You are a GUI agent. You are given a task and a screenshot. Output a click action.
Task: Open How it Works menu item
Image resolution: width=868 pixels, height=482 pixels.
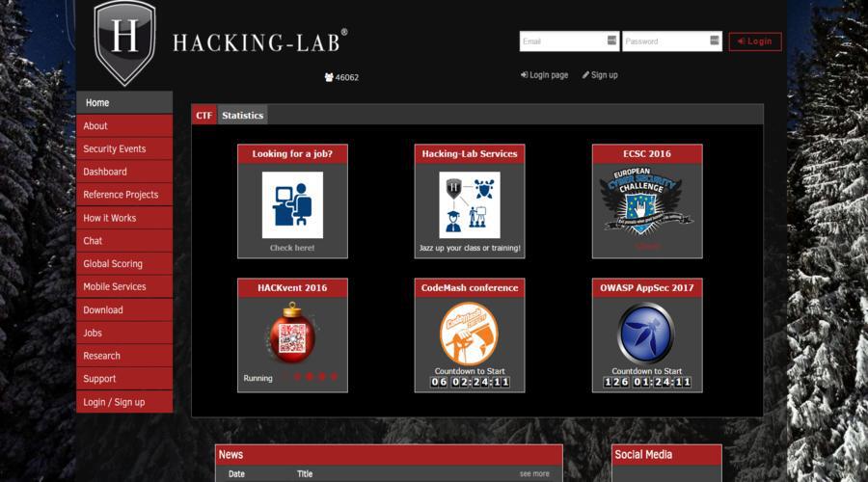[124, 218]
